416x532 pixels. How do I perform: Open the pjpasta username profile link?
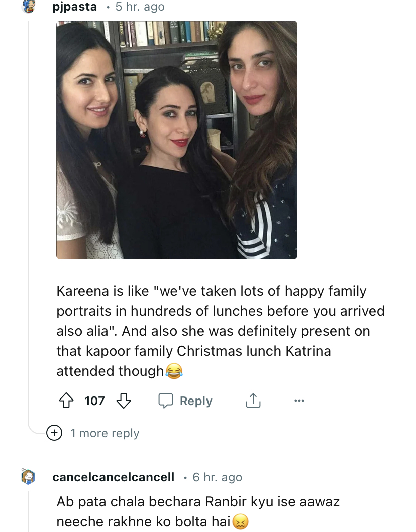(74, 7)
